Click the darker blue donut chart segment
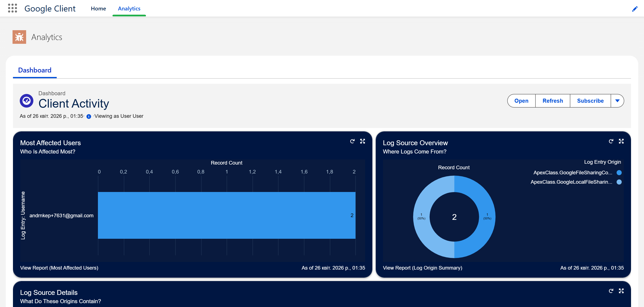The height and width of the screenshot is (307, 644). pyautogui.click(x=487, y=217)
